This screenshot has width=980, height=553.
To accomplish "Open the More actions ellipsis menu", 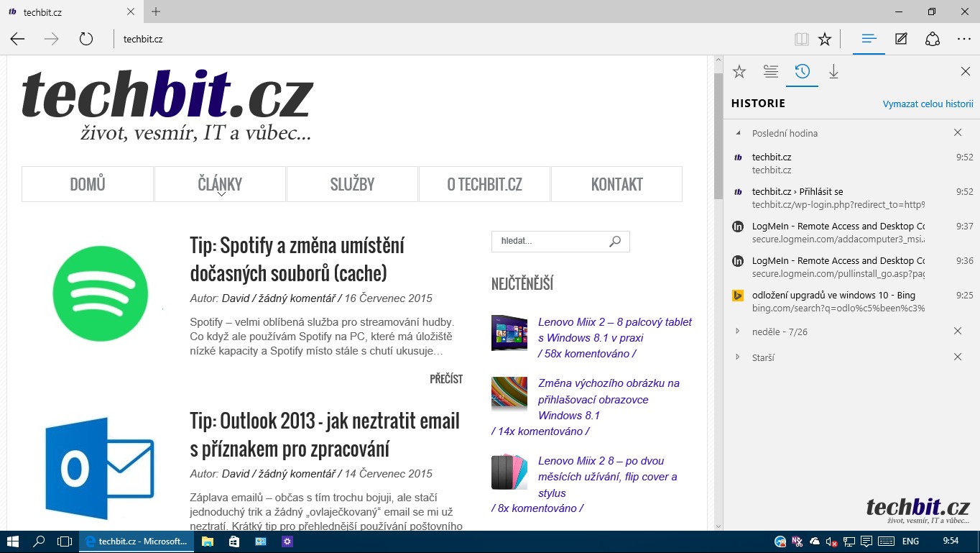I will click(x=963, y=39).
